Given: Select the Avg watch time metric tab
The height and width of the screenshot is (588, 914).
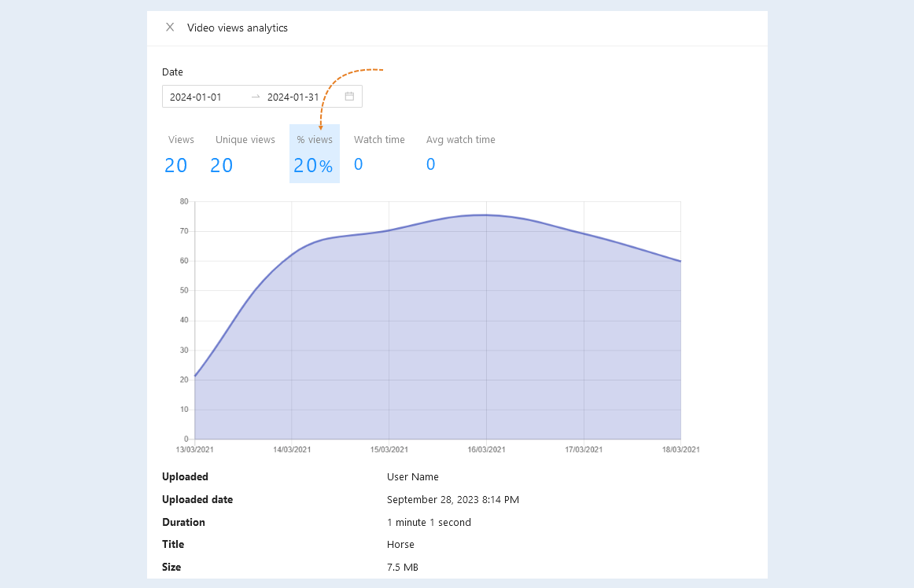Looking at the screenshot, I should coord(460,154).
